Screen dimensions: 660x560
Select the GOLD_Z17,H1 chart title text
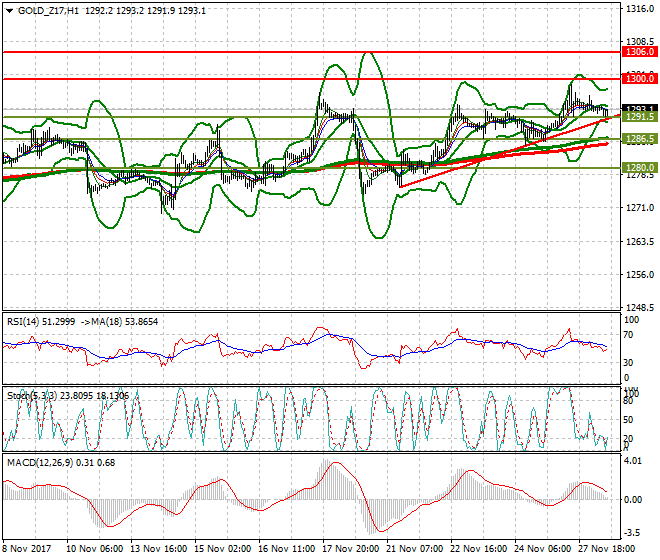[x=48, y=11]
